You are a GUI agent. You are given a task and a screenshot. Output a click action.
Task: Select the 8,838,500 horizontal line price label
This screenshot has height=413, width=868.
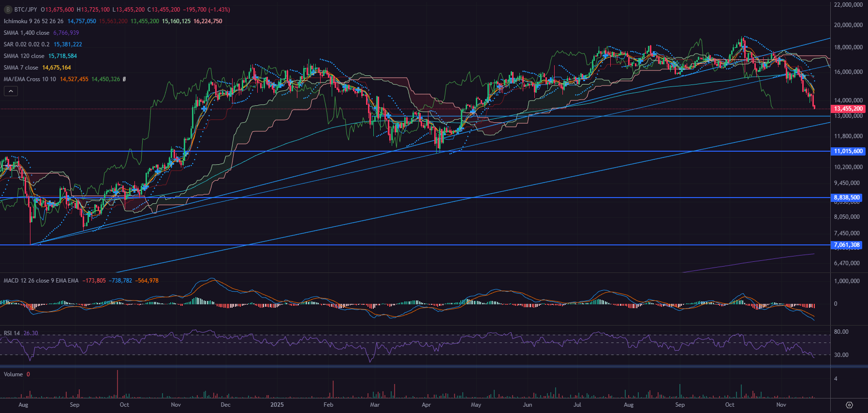click(847, 198)
